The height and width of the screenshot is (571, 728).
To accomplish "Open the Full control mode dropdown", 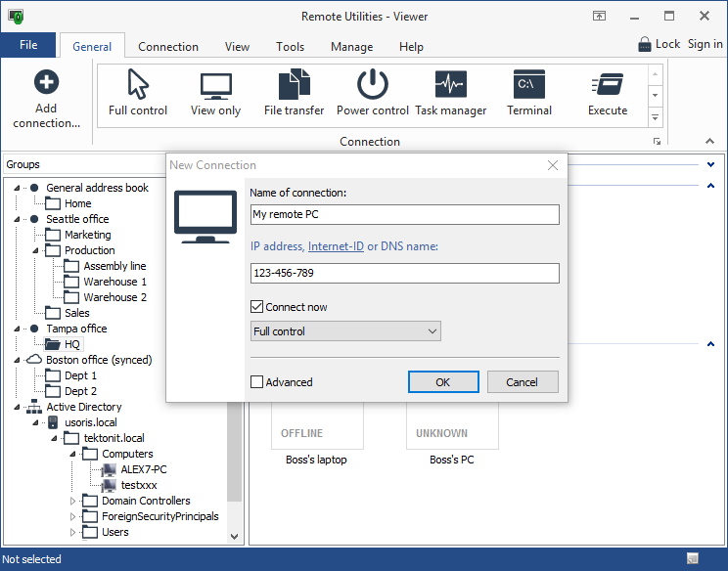I will click(345, 331).
